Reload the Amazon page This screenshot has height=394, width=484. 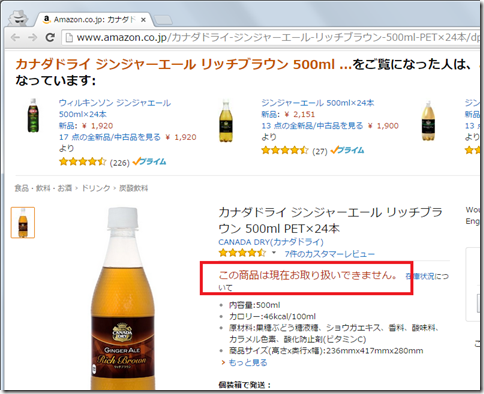click(50, 37)
